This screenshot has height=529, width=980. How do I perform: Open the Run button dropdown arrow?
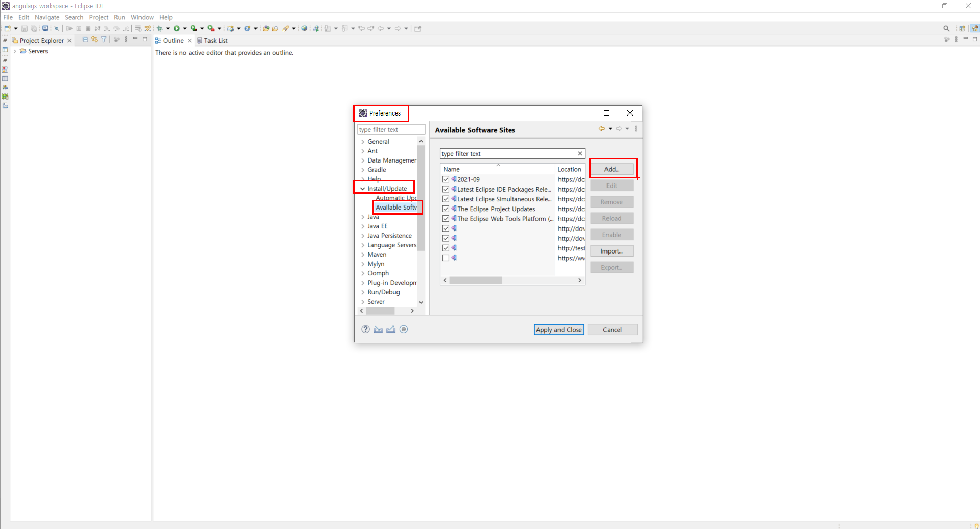[x=185, y=29]
